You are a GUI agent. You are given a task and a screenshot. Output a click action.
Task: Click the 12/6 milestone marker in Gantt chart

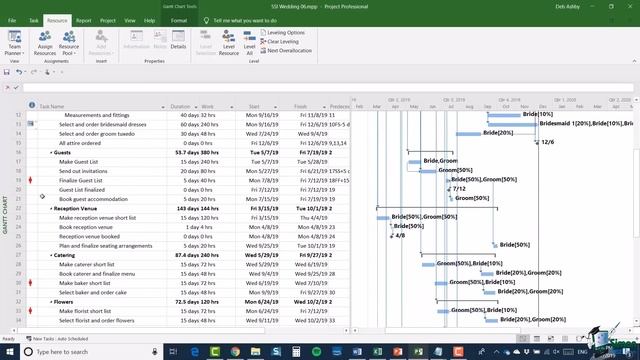(537, 142)
